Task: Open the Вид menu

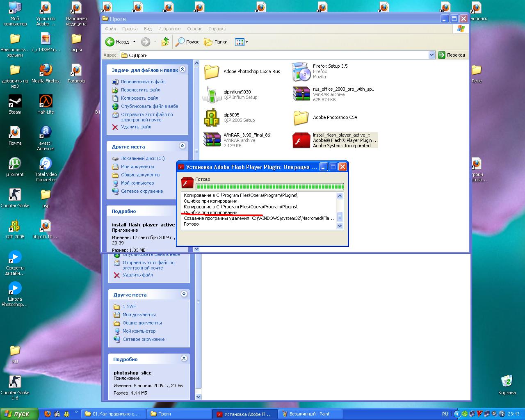Action: (x=148, y=29)
